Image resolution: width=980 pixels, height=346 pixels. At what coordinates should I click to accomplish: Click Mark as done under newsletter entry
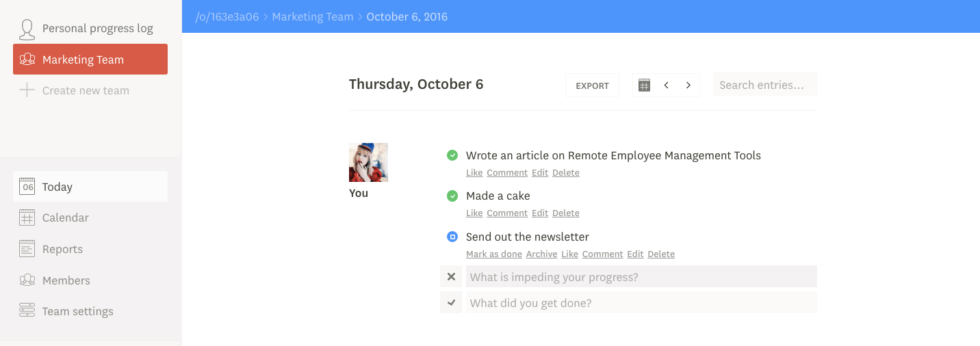494,254
